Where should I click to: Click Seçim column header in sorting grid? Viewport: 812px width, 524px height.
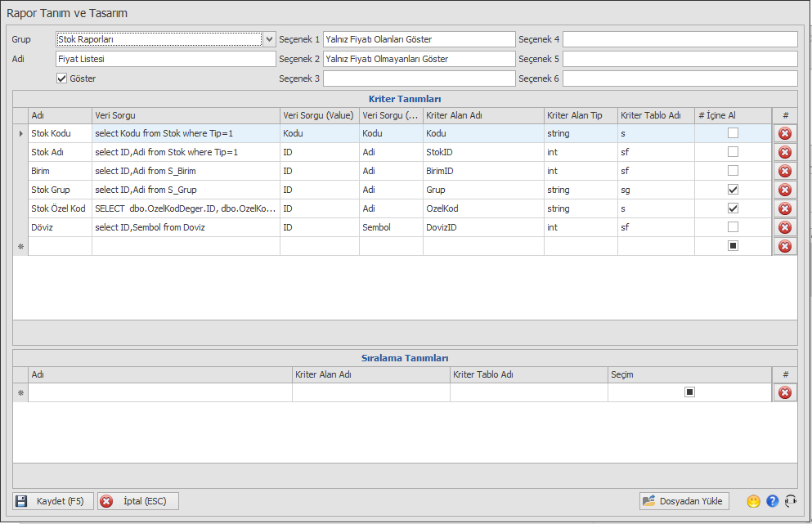689,374
